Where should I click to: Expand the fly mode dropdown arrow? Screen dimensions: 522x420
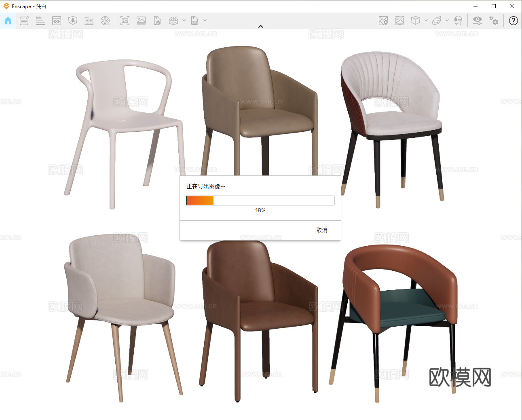pyautogui.click(x=447, y=20)
